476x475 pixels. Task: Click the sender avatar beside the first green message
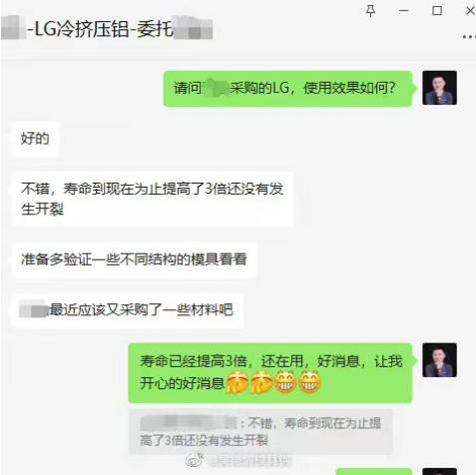(x=439, y=88)
